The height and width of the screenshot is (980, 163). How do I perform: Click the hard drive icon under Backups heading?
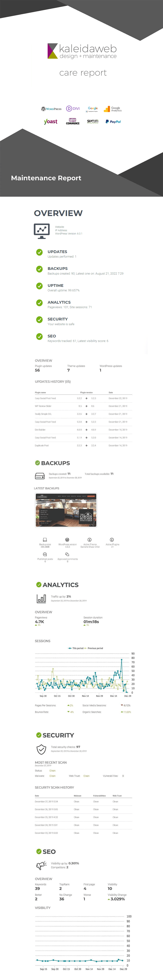click(x=40, y=476)
